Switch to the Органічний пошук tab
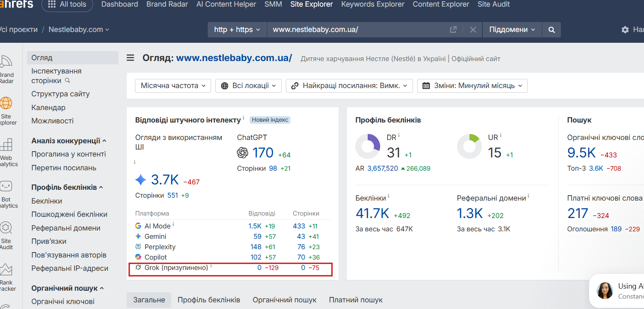This screenshot has height=309, width=644. (285, 299)
